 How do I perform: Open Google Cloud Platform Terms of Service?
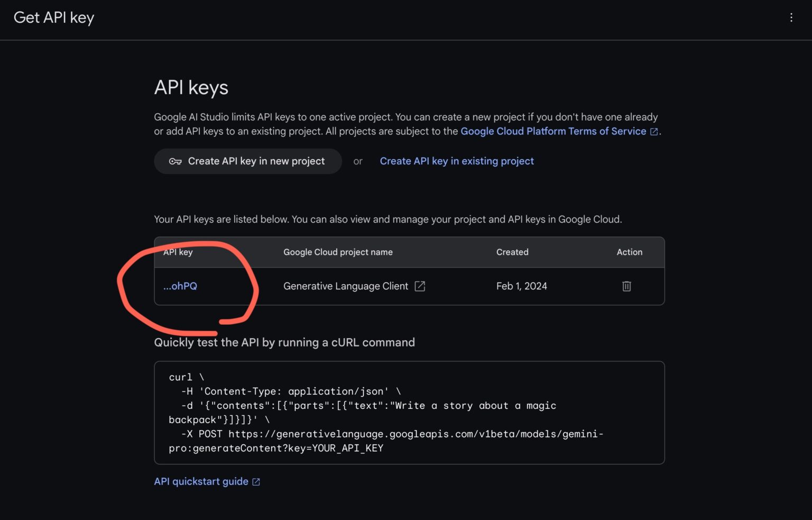tap(553, 131)
